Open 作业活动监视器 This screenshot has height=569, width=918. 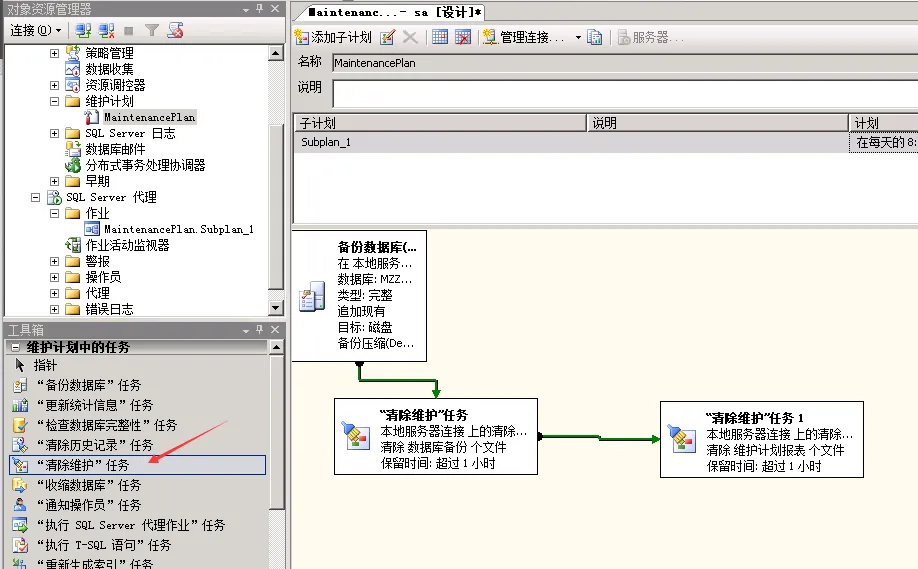pos(127,245)
